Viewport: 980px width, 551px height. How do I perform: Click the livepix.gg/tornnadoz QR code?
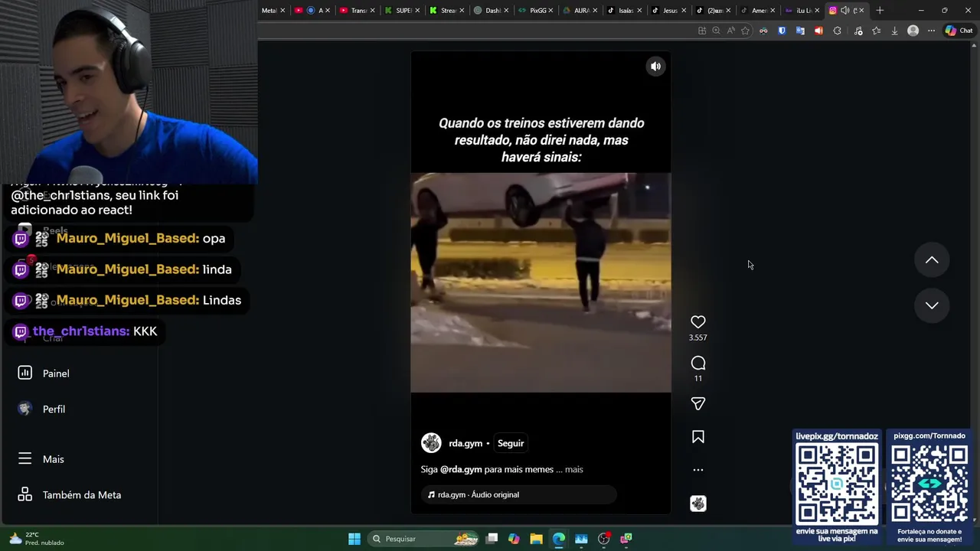point(837,484)
